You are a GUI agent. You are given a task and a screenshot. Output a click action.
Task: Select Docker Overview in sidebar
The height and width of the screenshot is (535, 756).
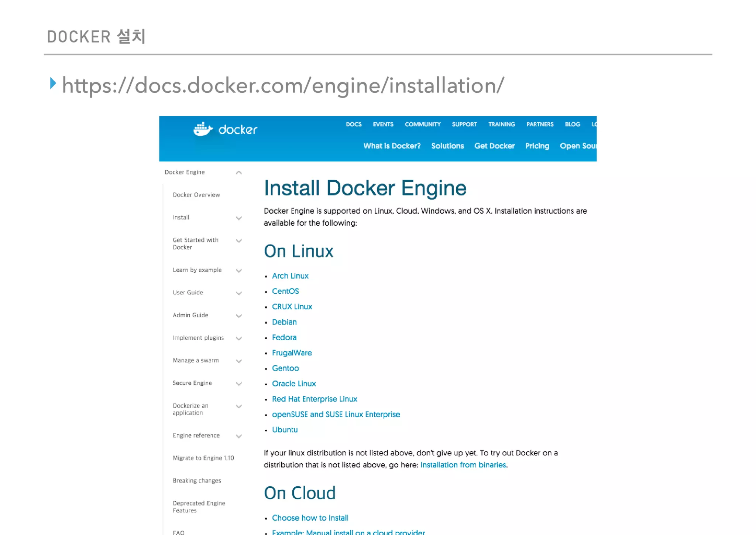196,195
